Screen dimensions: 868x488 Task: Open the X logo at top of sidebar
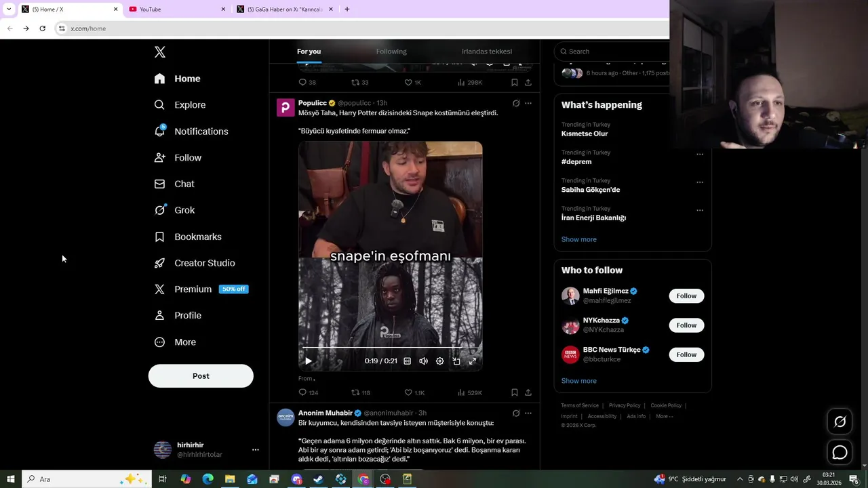pos(160,52)
